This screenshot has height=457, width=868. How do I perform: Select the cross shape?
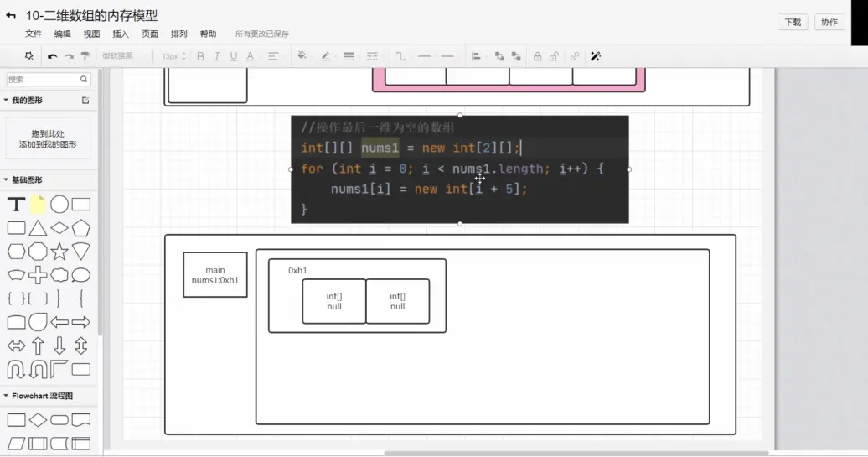pyautogui.click(x=38, y=275)
